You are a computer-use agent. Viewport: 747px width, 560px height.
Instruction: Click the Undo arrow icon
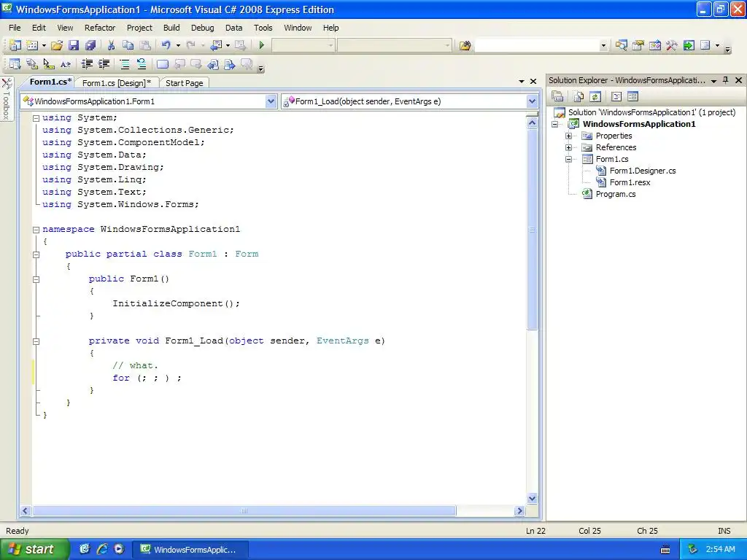click(166, 45)
